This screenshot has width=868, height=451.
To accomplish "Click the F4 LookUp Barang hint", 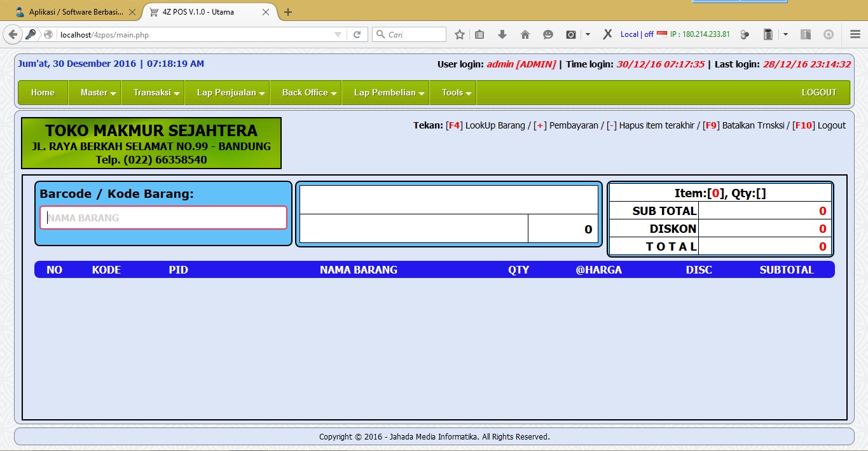I will [x=485, y=125].
